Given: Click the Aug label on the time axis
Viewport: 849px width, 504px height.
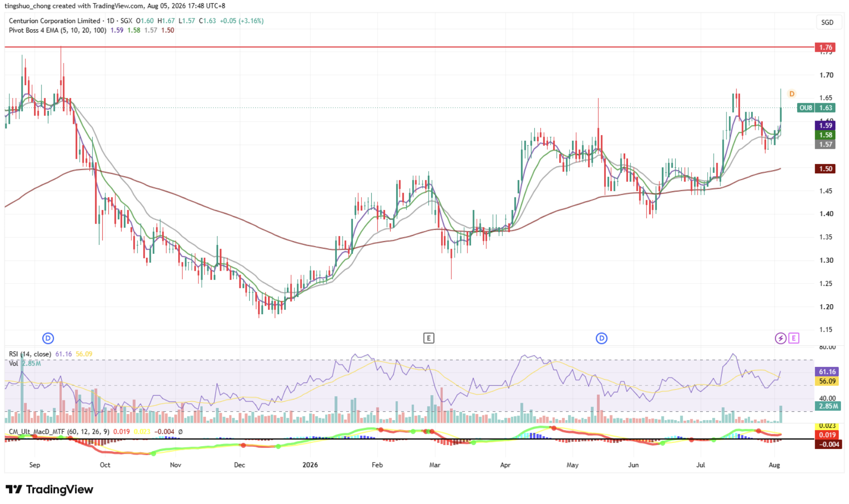Looking at the screenshot, I should pos(774,465).
